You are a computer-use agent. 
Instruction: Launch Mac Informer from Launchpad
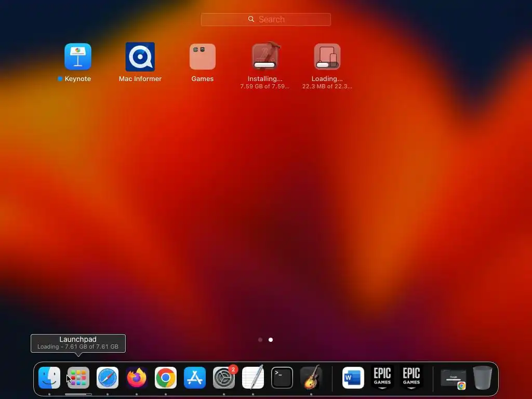click(140, 57)
